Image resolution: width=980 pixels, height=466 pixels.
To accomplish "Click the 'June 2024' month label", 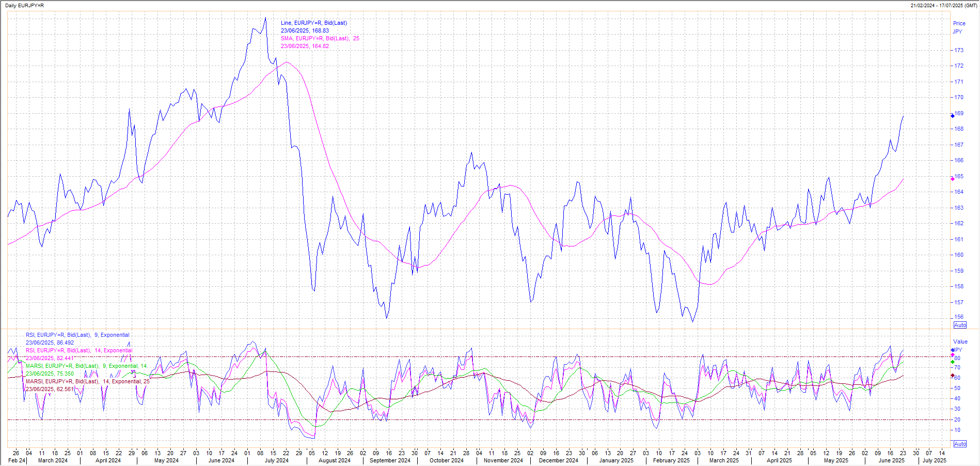I will [221, 460].
